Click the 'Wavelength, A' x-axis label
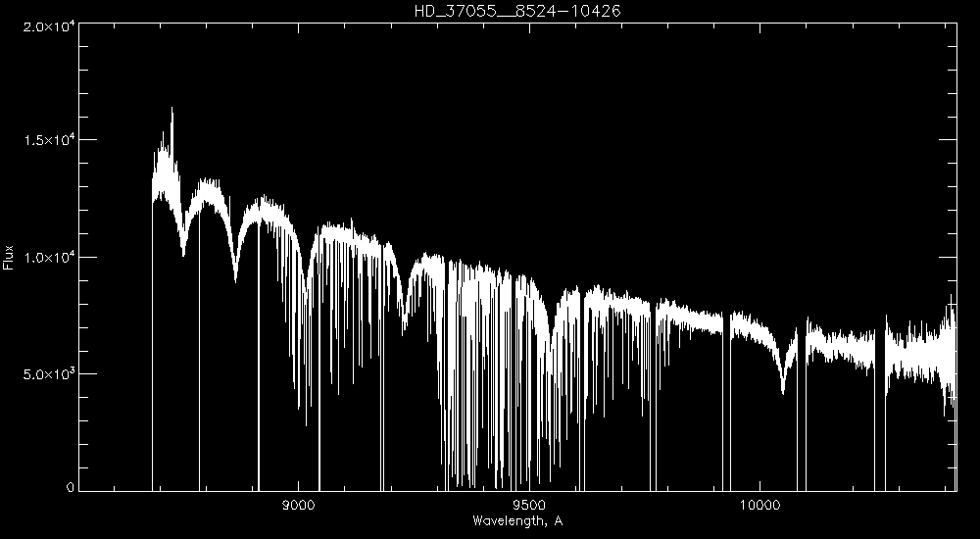This screenshot has height=539, width=980. point(517,520)
